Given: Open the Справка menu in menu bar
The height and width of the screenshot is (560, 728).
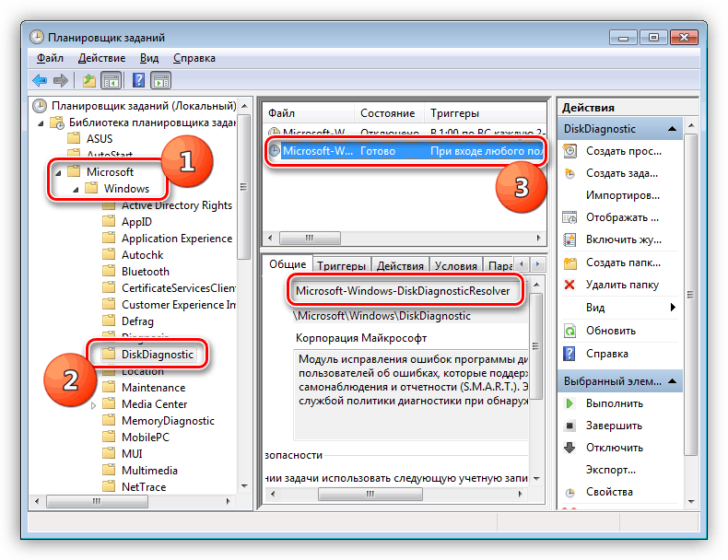Looking at the screenshot, I should click(194, 58).
